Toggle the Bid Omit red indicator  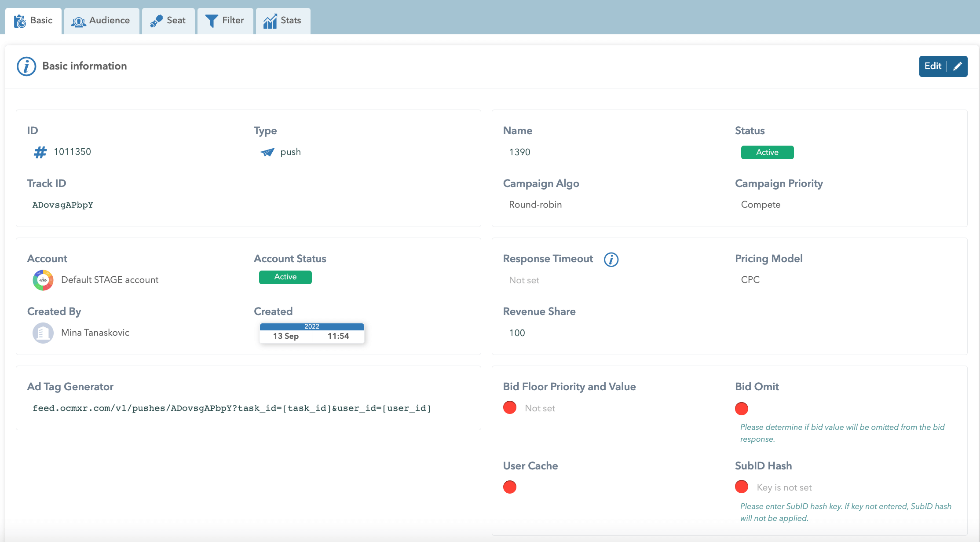742,409
